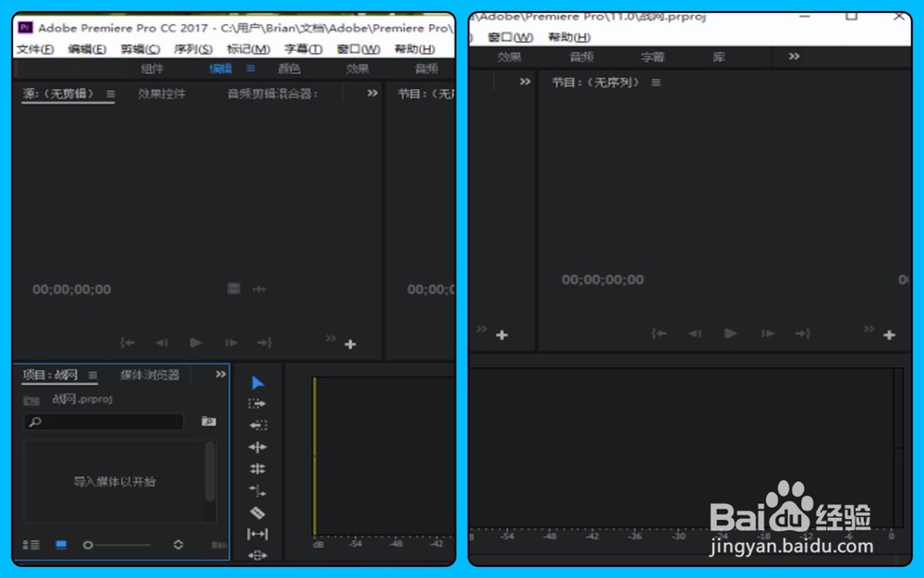Open plus button editor left of 节目:(无序列) monitor
This screenshot has height=578, width=924.
pos(502,335)
